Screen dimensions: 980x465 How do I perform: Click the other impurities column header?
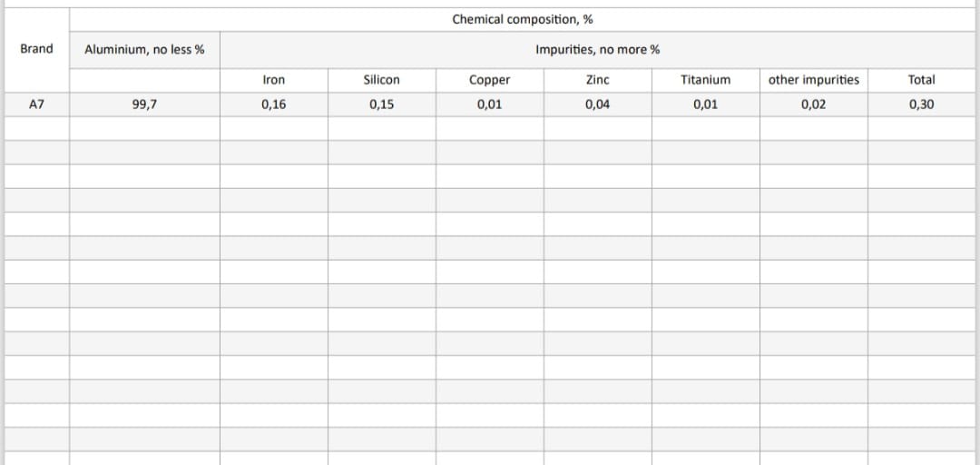(x=814, y=80)
